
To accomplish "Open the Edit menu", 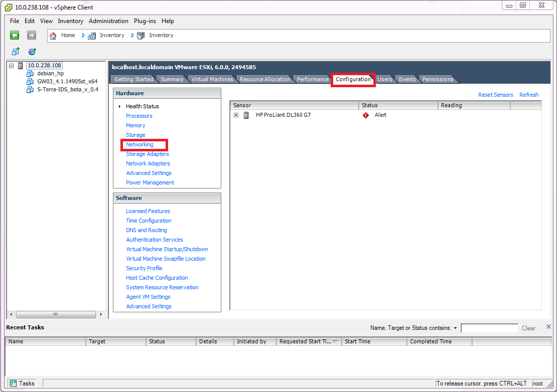I will 30,21.
